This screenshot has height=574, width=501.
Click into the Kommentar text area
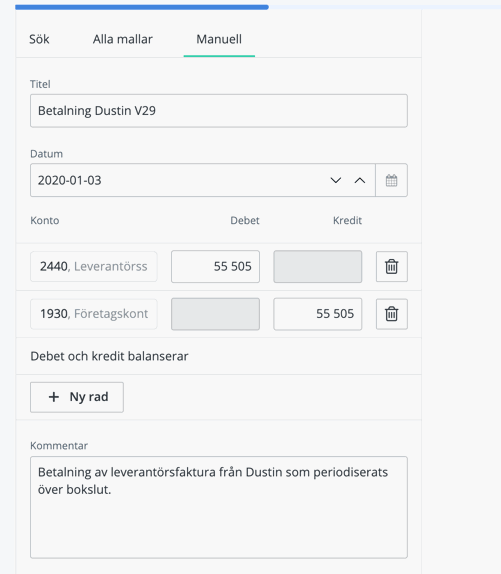click(x=219, y=507)
